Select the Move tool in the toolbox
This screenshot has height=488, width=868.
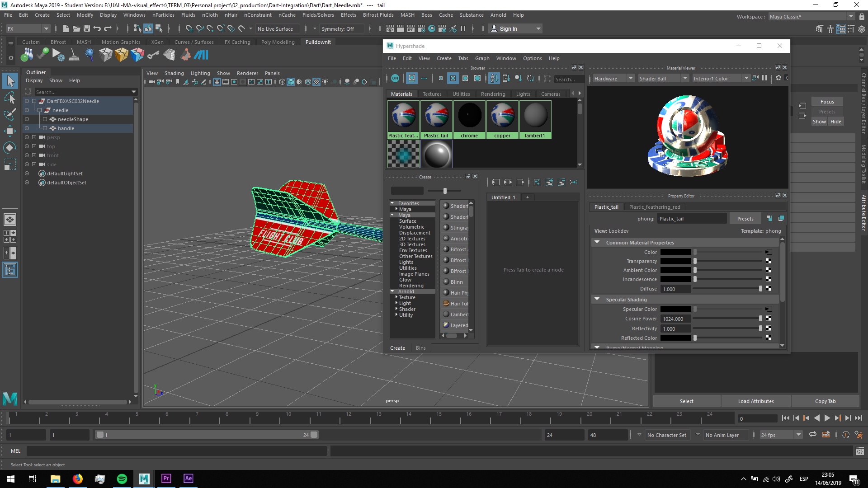[x=10, y=131]
